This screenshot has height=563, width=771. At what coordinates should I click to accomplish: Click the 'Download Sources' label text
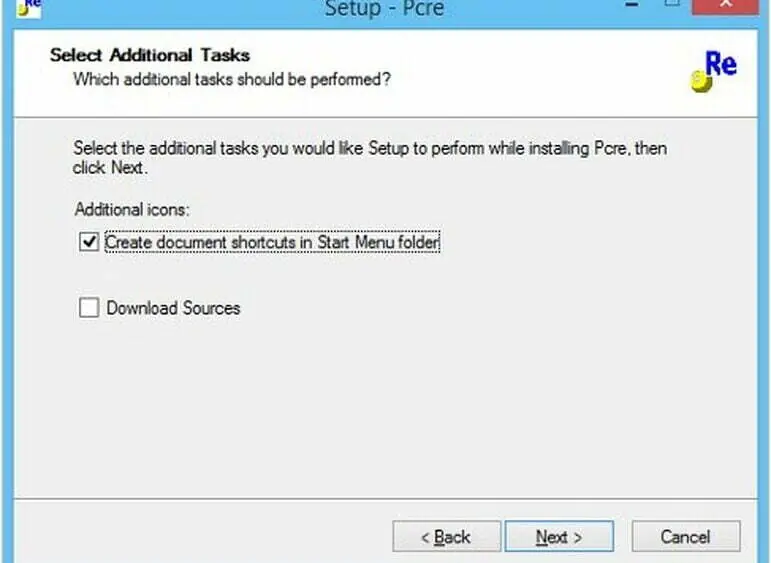click(173, 308)
